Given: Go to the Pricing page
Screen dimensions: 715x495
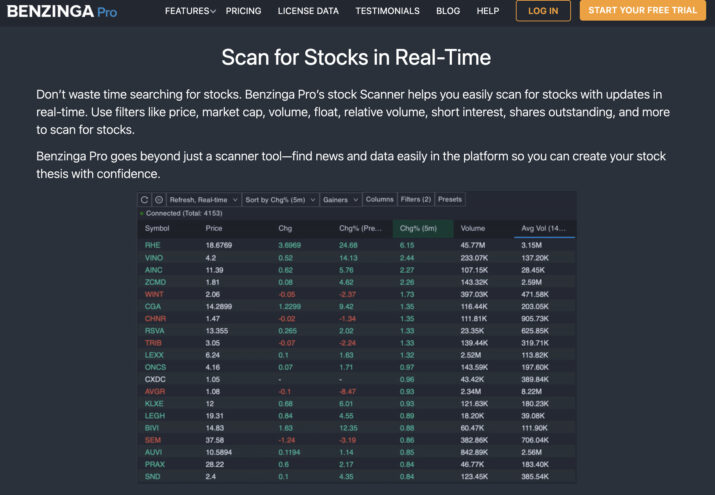Looking at the screenshot, I should click(244, 11).
